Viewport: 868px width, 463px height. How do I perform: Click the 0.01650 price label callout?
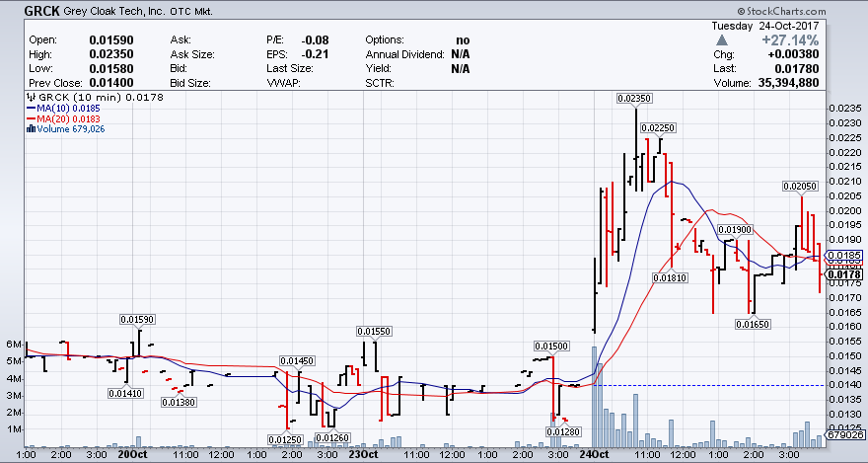pyautogui.click(x=754, y=323)
